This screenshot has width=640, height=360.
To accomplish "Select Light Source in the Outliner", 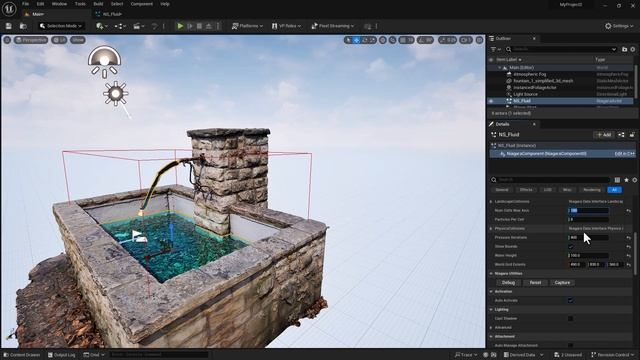I will [x=525, y=94].
